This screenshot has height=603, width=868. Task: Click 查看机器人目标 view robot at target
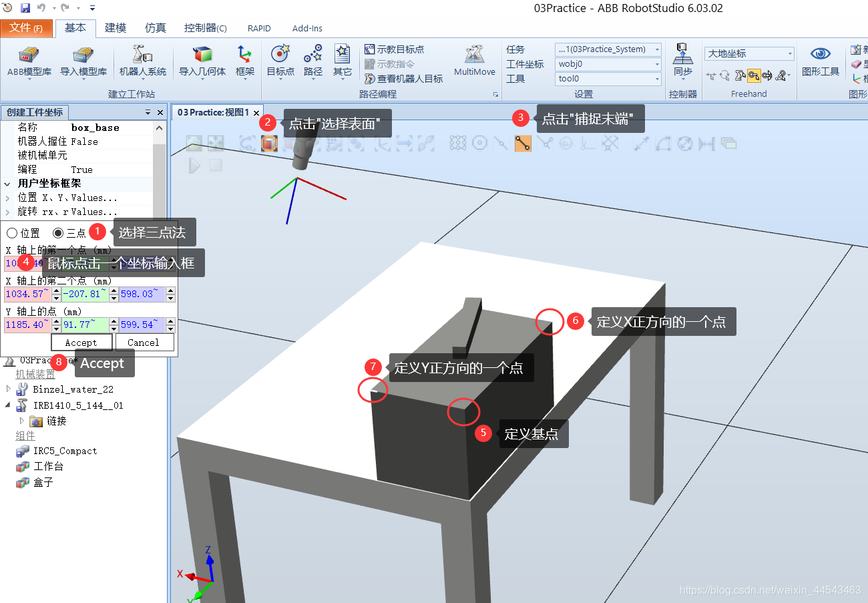tap(404, 79)
